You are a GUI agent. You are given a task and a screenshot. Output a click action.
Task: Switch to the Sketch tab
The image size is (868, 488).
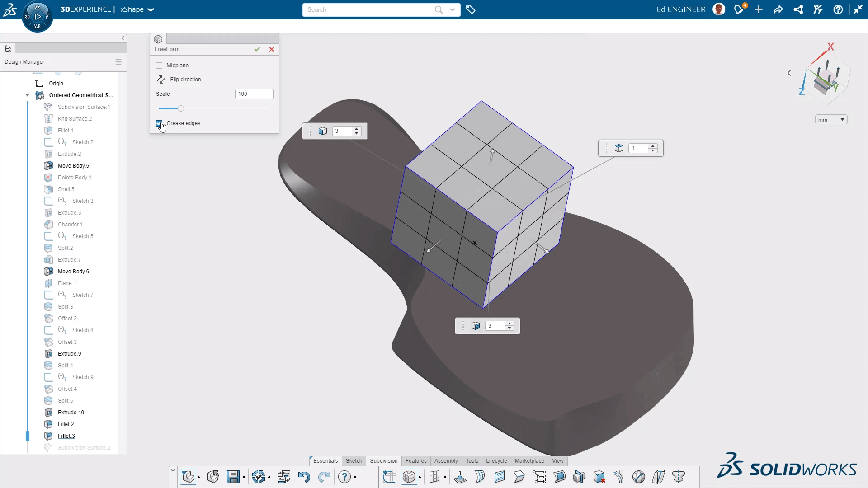coord(354,461)
